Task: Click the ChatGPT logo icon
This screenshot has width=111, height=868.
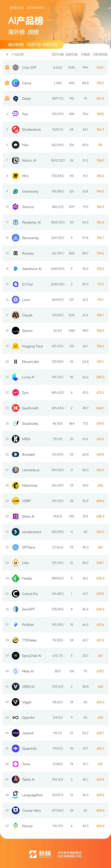Action: click(x=15, y=67)
